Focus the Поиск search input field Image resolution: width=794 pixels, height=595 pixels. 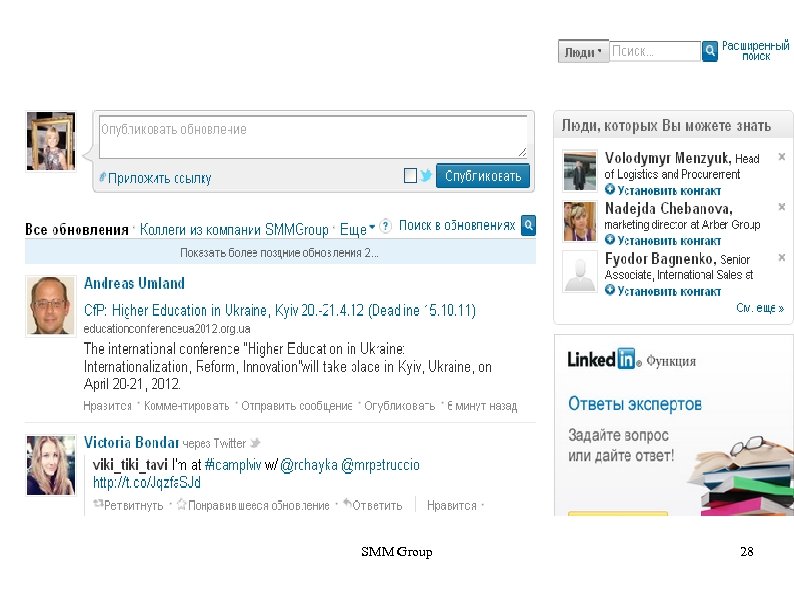(655, 51)
